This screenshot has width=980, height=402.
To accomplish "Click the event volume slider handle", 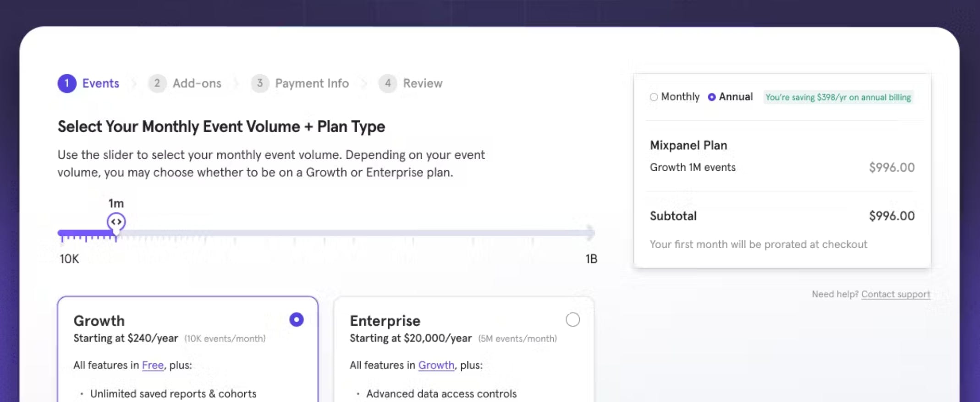I will point(116,222).
